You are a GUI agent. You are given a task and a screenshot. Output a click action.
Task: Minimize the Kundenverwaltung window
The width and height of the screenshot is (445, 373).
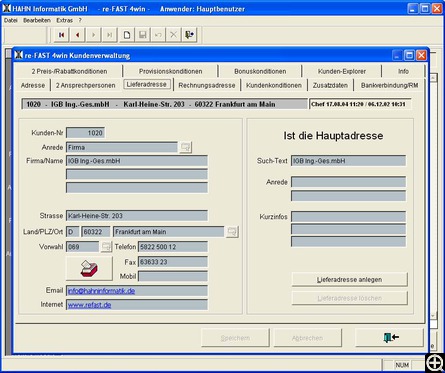(x=397, y=55)
